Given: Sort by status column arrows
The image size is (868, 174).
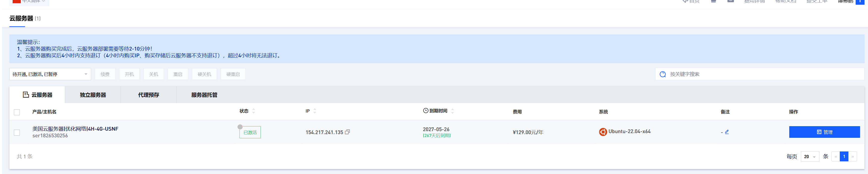Looking at the screenshot, I should (x=253, y=111).
